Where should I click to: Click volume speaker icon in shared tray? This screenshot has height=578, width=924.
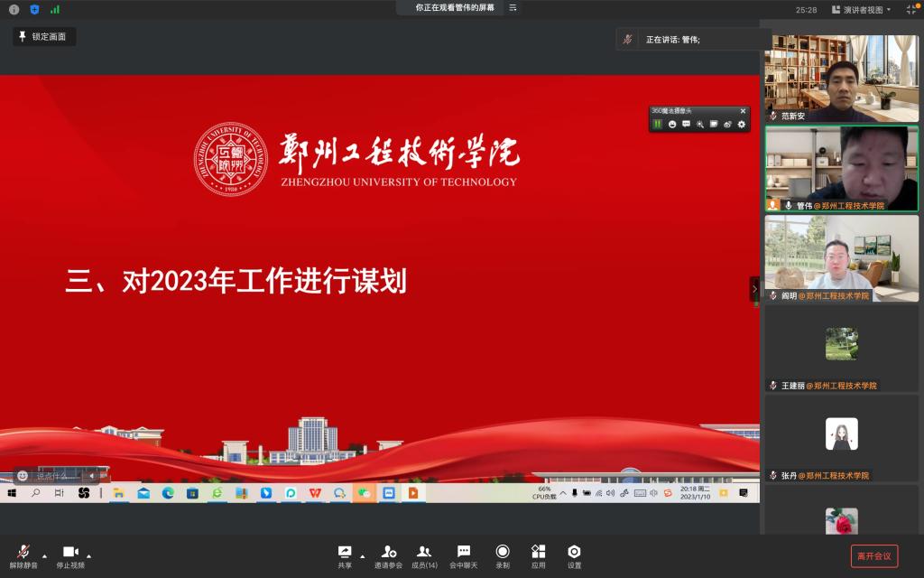(x=611, y=493)
